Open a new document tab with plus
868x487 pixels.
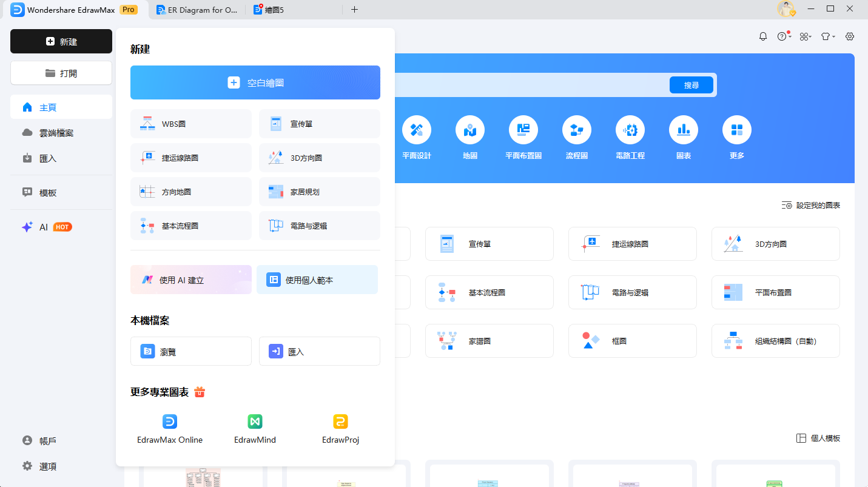click(x=354, y=9)
